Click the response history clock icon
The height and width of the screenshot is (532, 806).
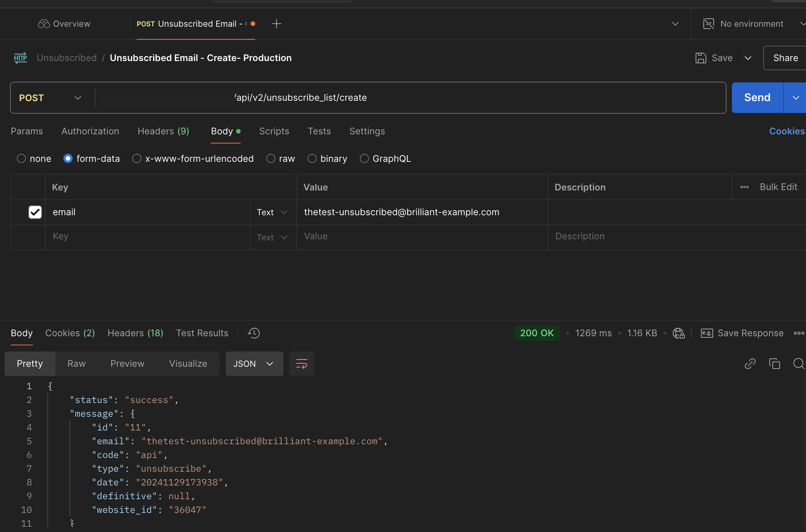[254, 333]
